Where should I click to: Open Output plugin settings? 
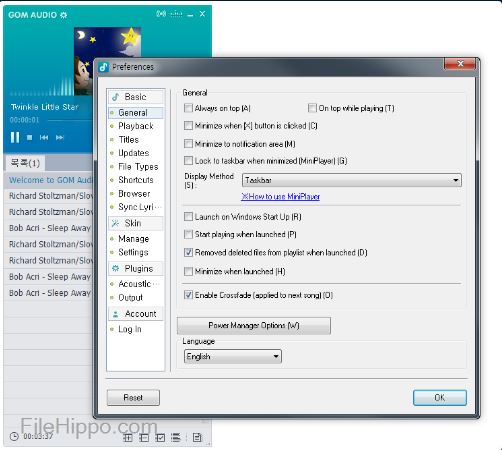131,297
